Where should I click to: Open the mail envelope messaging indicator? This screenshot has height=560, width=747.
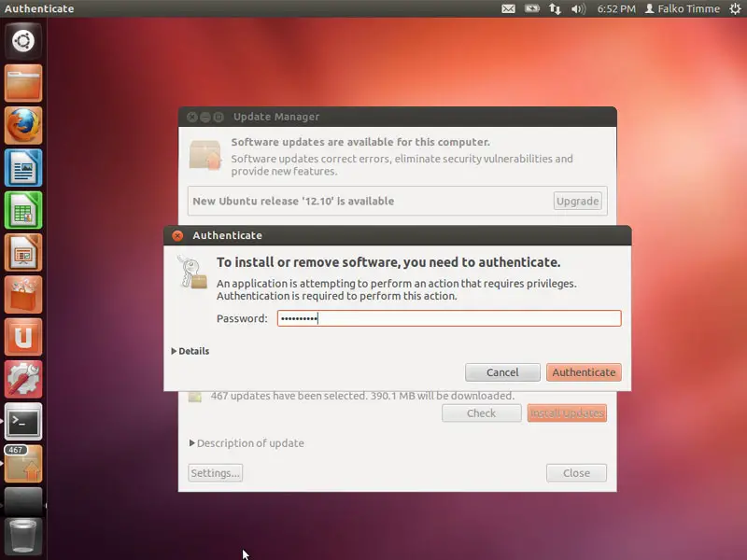pyautogui.click(x=508, y=8)
